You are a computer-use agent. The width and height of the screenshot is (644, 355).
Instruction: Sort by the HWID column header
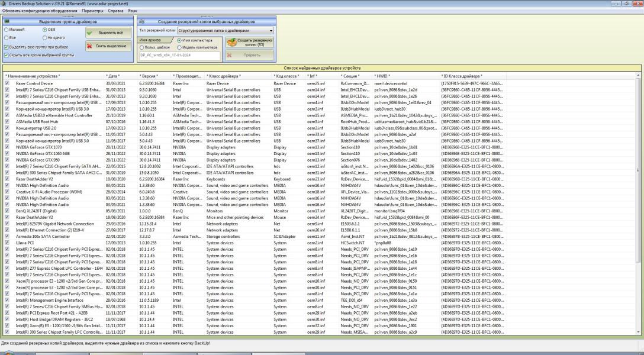point(406,76)
